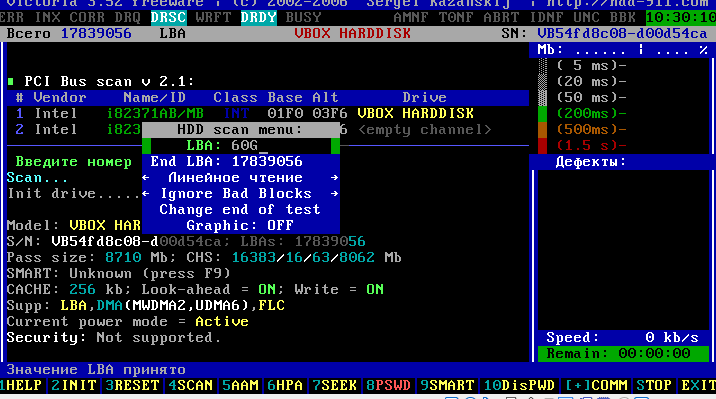
Task: Start 4SCAN from the bottom bar
Action: [x=190, y=385]
